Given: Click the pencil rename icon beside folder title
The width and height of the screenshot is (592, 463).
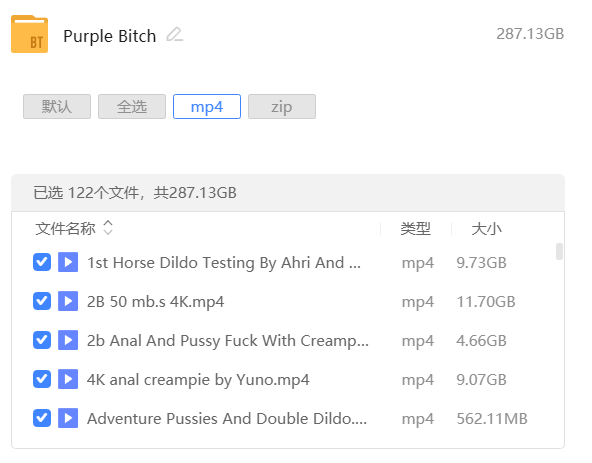Looking at the screenshot, I should tap(175, 34).
